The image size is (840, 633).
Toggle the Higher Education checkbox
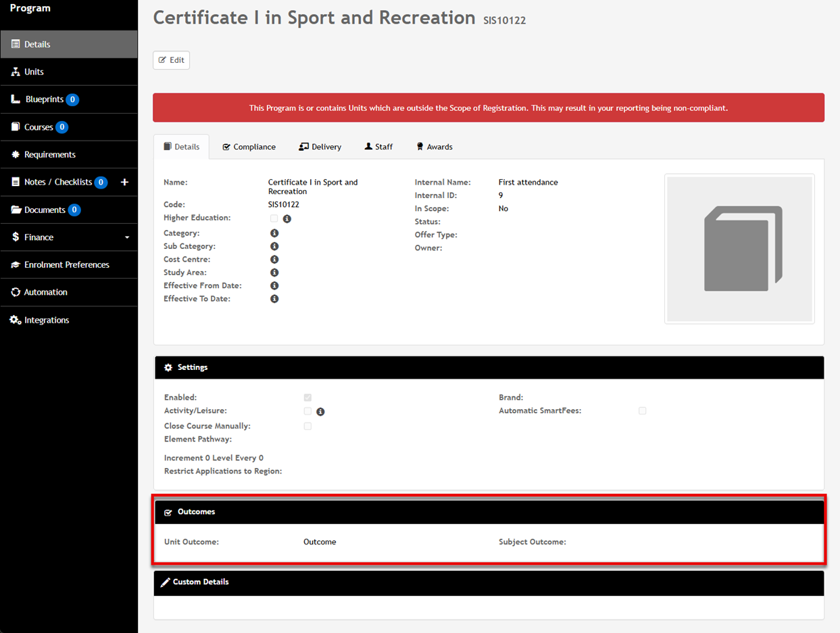(x=274, y=218)
